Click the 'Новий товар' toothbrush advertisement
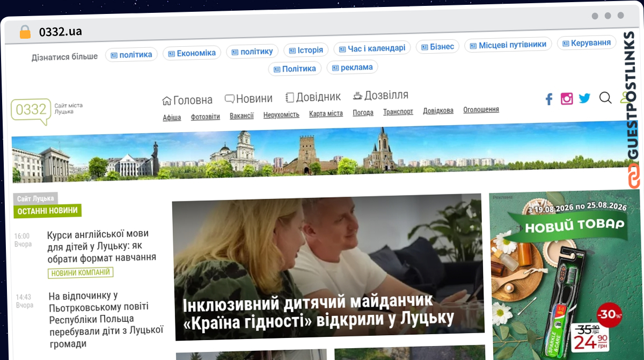 click(x=566, y=274)
